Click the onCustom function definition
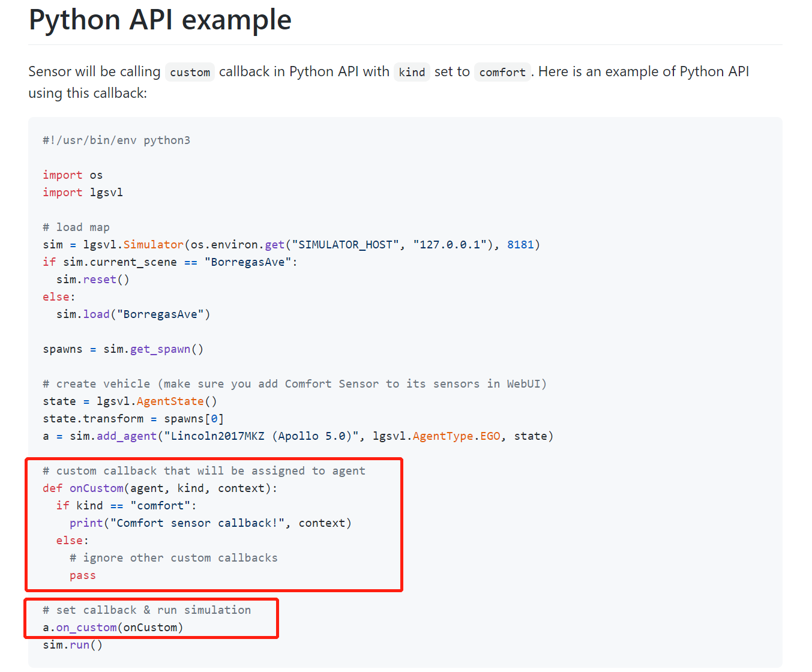 (96, 488)
